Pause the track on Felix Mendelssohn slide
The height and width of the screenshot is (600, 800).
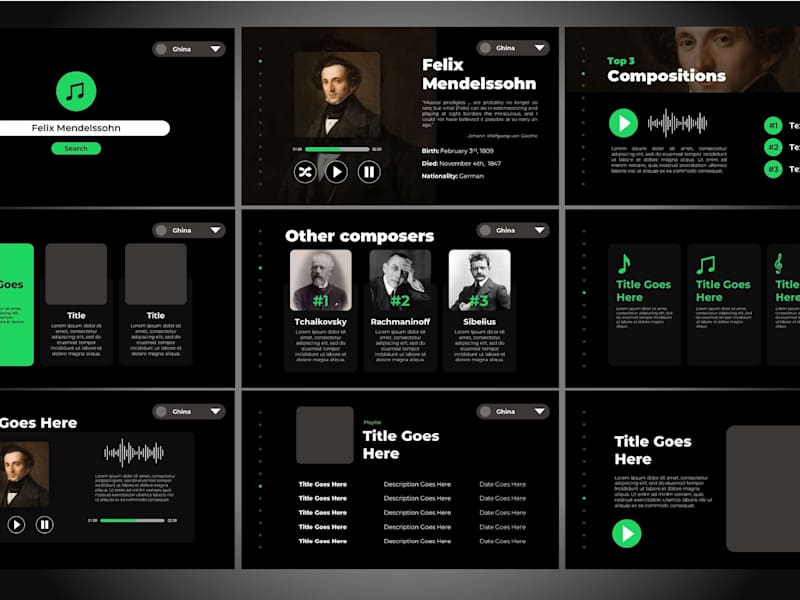click(369, 172)
